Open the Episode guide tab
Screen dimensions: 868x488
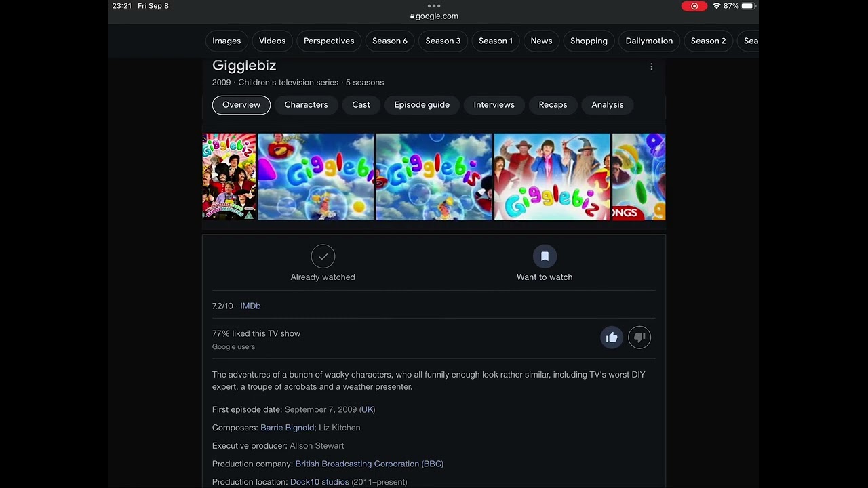click(x=422, y=105)
